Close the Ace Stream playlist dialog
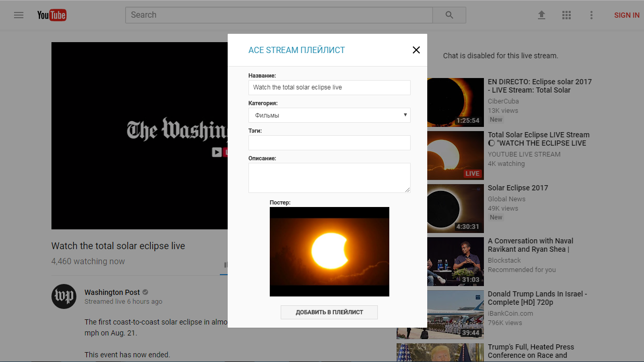Screen dimensions: 644x362 (x=416, y=50)
